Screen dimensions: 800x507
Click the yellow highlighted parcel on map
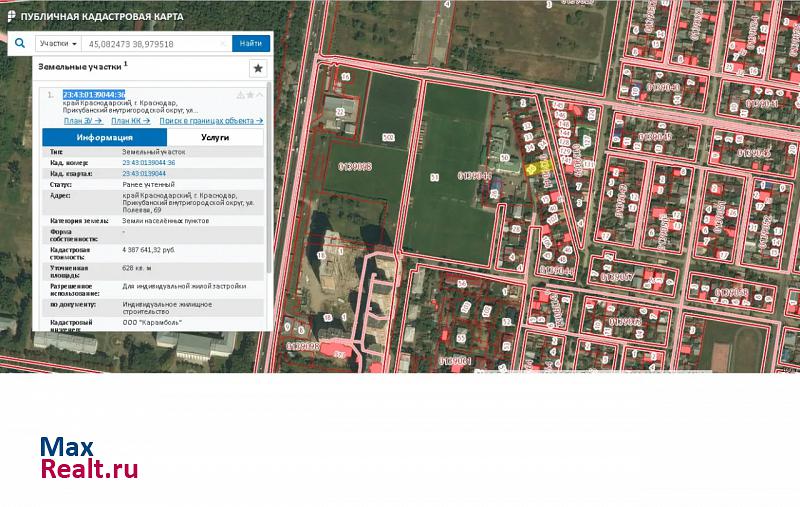pos(538,168)
